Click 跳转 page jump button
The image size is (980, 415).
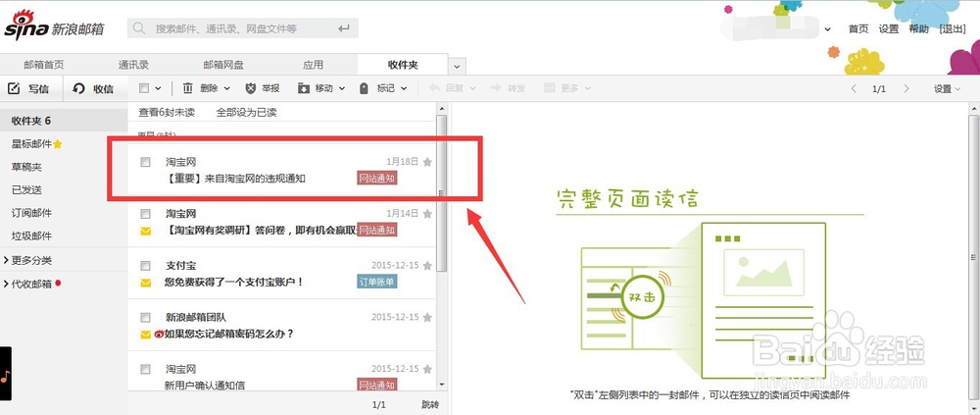(x=430, y=405)
